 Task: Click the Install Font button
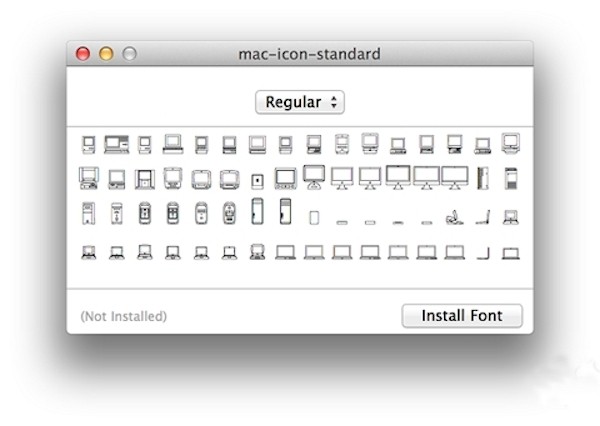point(462,316)
